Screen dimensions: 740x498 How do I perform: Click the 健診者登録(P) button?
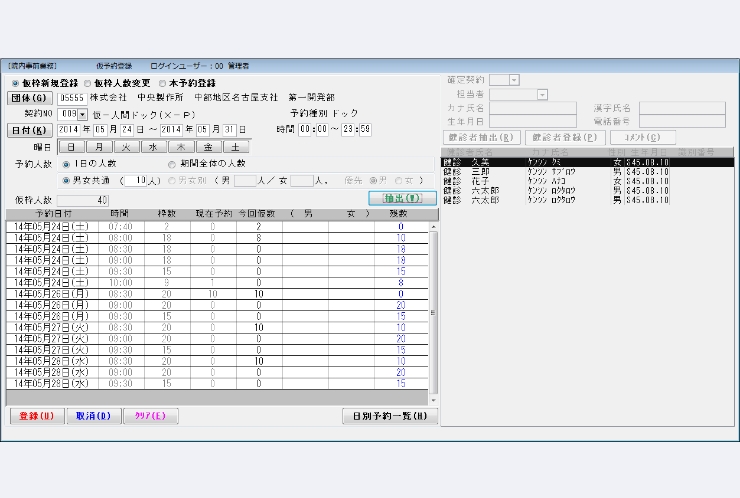565,137
